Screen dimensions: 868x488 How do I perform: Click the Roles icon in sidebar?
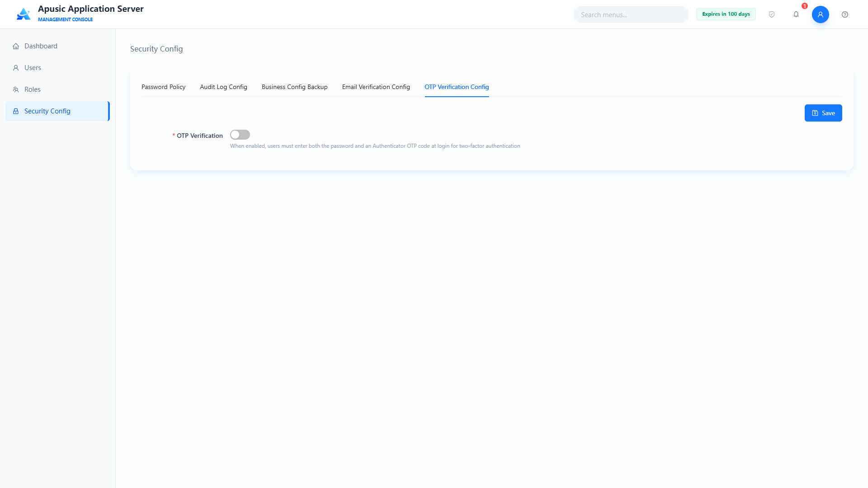tap(16, 89)
